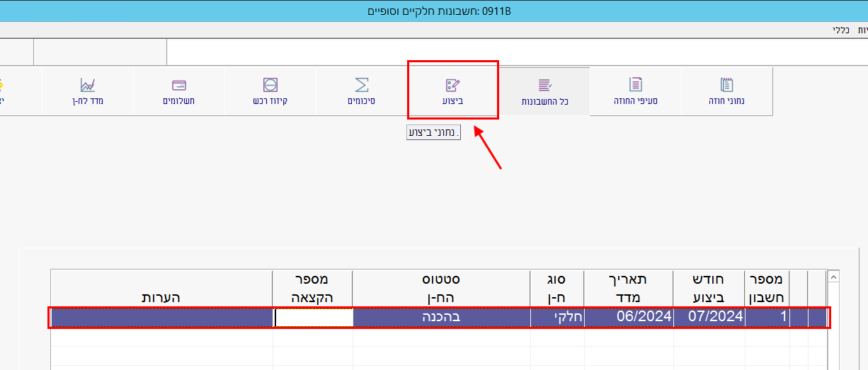Open the נתוני חוזה tab

coord(726,91)
